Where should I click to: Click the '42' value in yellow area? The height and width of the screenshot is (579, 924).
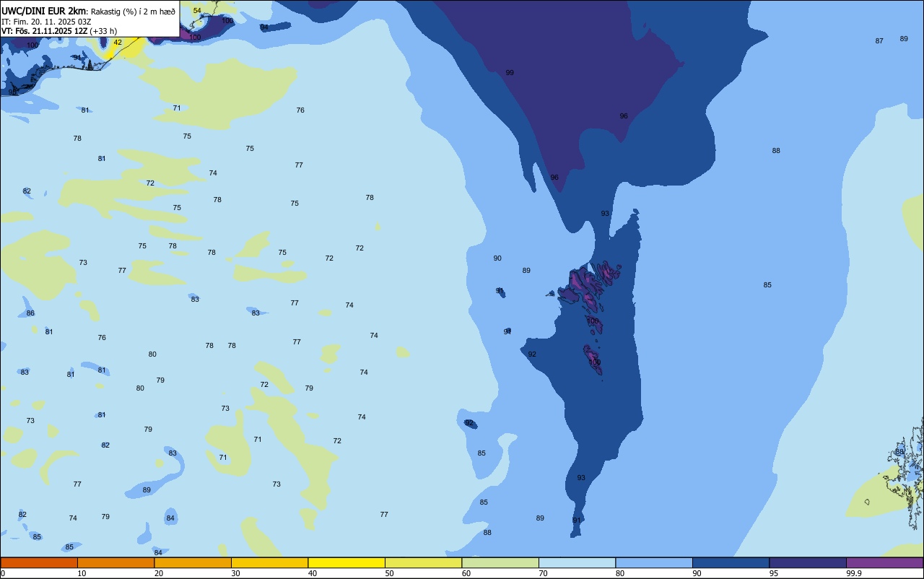(118, 43)
